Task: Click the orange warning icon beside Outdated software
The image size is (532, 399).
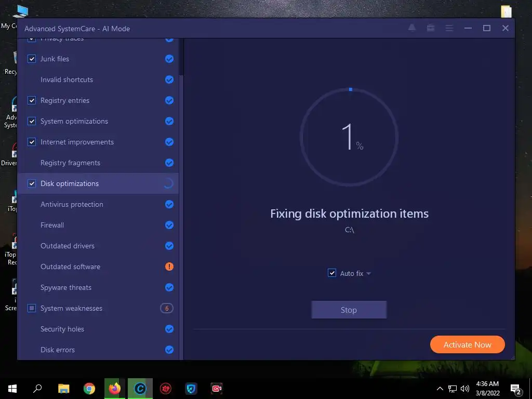Action: (x=169, y=267)
